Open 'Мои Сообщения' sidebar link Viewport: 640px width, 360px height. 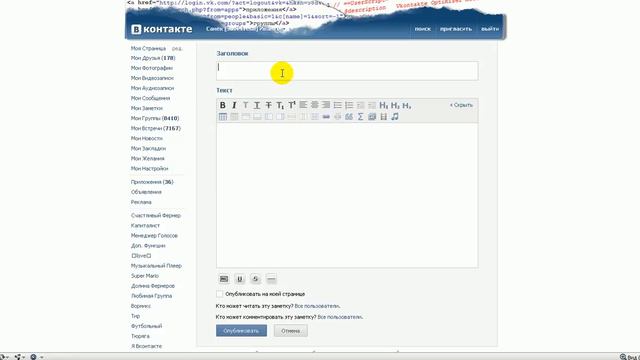pos(150,98)
